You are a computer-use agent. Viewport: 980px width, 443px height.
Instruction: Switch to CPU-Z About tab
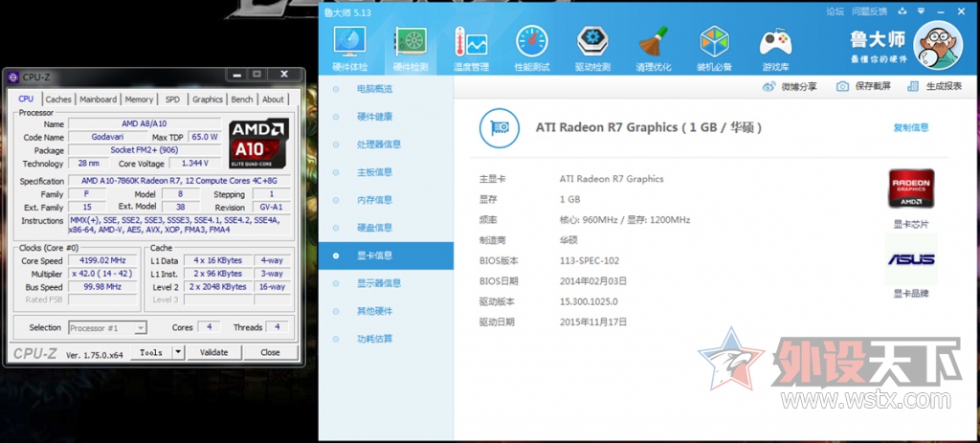273,100
